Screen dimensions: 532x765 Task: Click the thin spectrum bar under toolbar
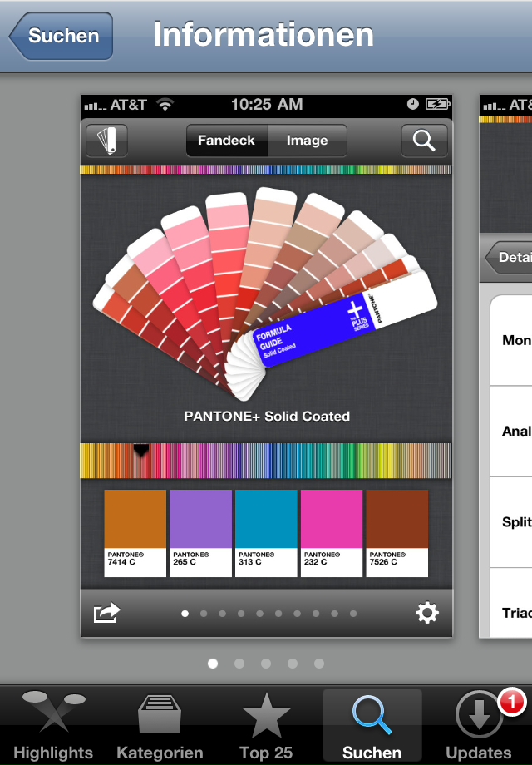coord(266,170)
